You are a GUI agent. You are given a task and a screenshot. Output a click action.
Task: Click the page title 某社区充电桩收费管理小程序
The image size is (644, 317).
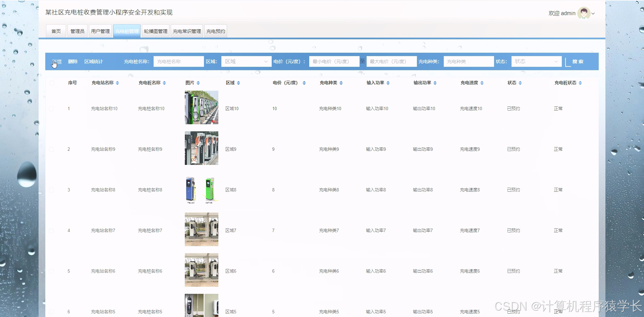[x=109, y=12]
